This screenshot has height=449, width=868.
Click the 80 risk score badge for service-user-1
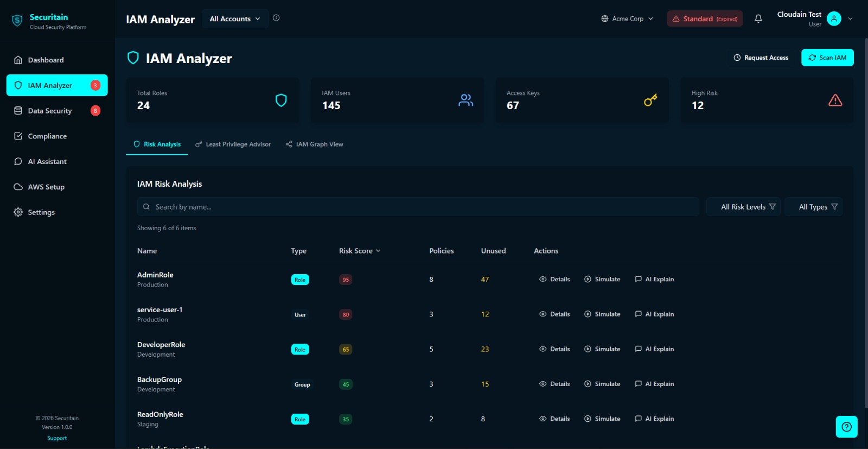pos(346,314)
